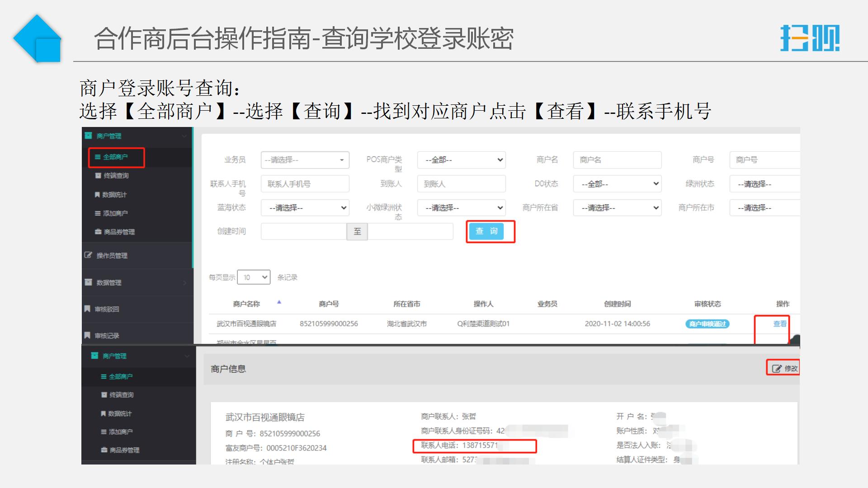The image size is (868, 488).
Task: Sort by 商户名称 column arrow
Action: coord(279,302)
